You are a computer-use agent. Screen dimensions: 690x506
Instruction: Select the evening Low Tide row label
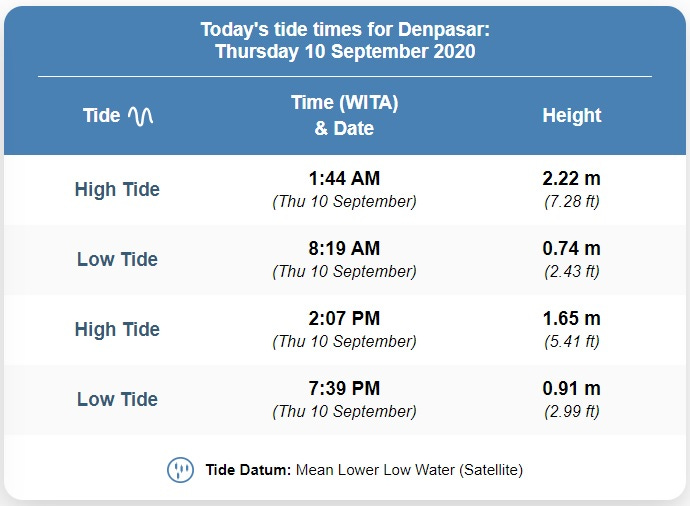click(117, 399)
